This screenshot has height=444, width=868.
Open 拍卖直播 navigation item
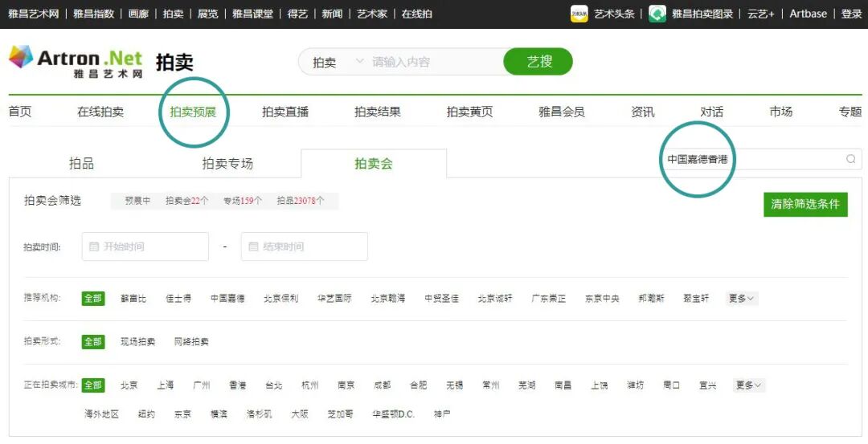285,112
